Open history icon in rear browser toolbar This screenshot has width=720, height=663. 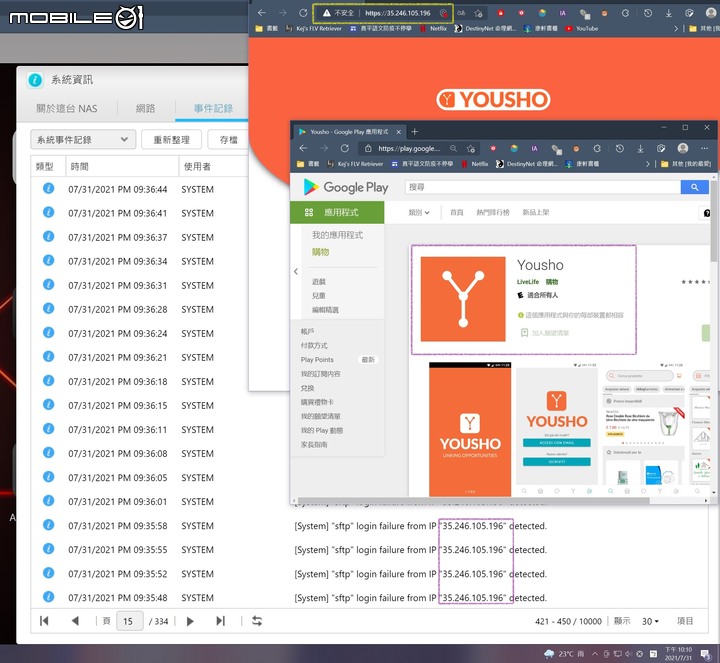[647, 13]
